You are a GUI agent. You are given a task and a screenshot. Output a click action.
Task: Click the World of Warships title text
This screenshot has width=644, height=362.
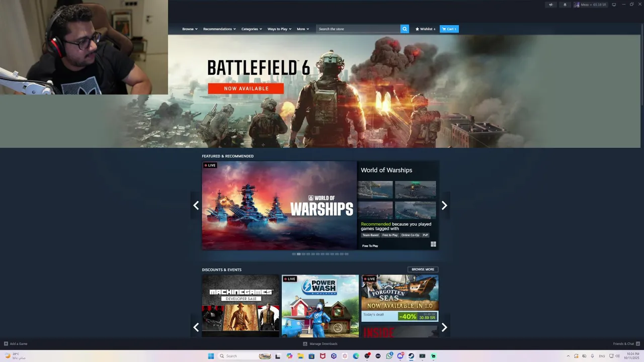386,170
